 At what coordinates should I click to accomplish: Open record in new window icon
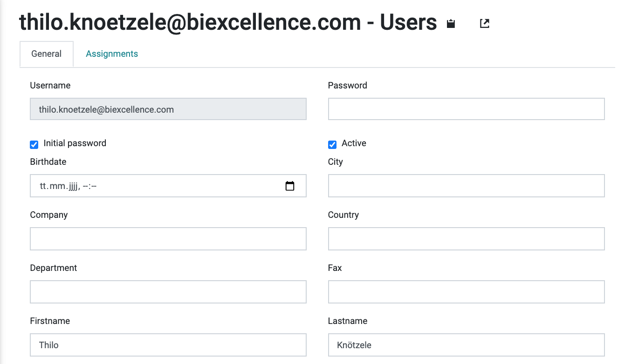click(x=485, y=23)
